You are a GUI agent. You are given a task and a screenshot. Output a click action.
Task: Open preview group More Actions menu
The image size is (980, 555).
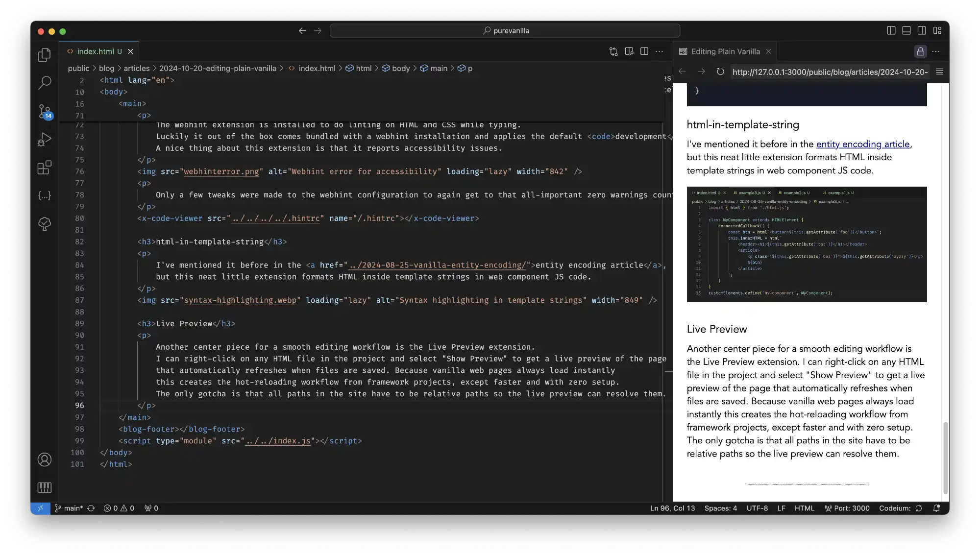936,51
